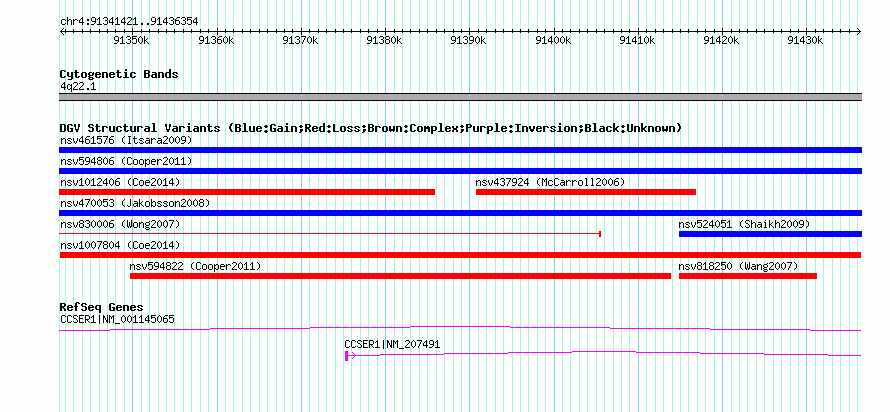This screenshot has width=890, height=412.
Task: Select the nsv470053 (Jakobsson2008) blue bar
Action: pyautogui.click(x=460, y=213)
